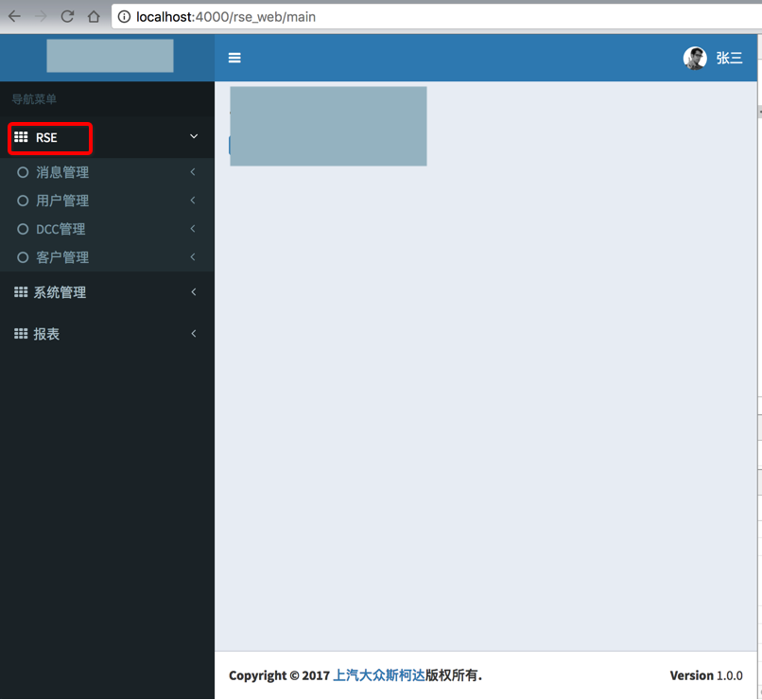Viewport: 762px width, 700px height.
Task: Open site info icon in address bar
Action: (x=125, y=17)
